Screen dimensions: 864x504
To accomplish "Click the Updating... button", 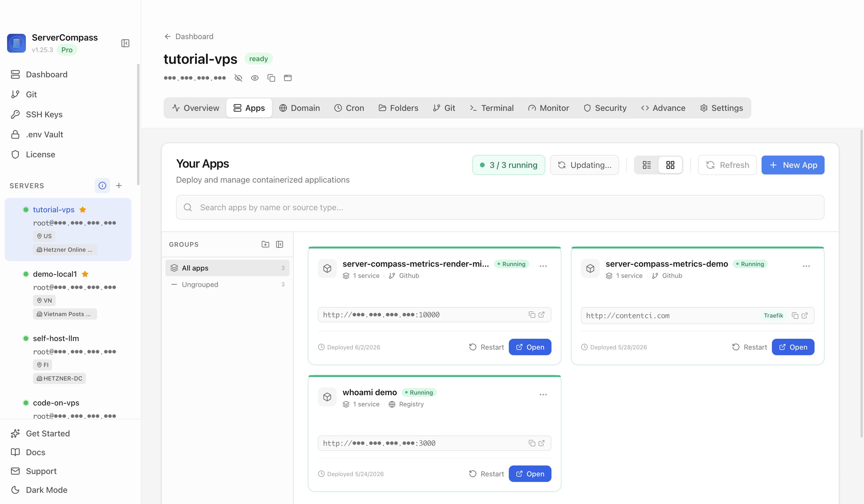I will point(584,165).
